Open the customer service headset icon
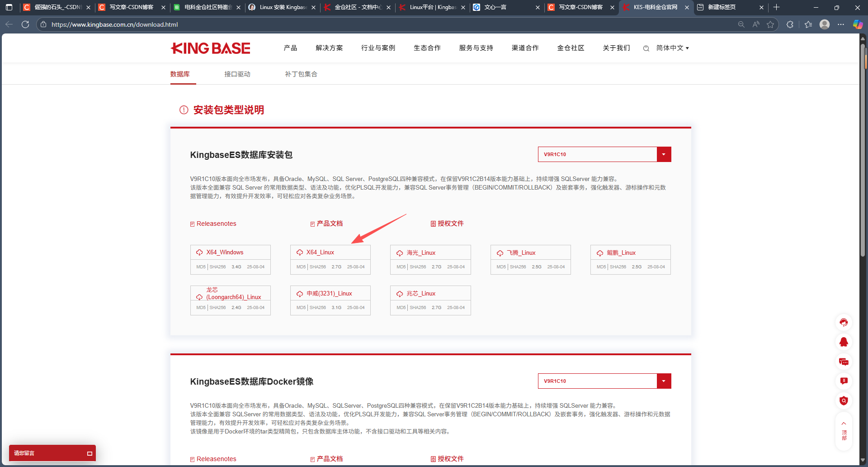868x467 pixels. (x=844, y=322)
